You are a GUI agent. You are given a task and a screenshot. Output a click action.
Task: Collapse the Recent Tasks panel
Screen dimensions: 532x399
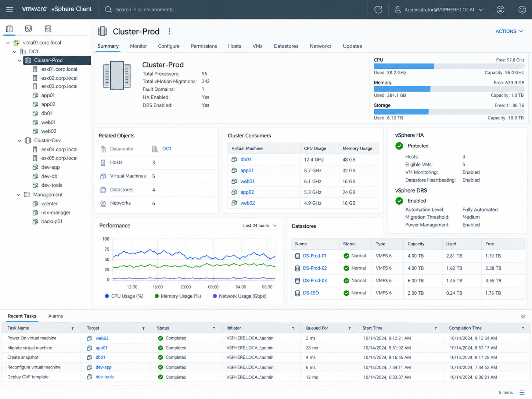523,316
